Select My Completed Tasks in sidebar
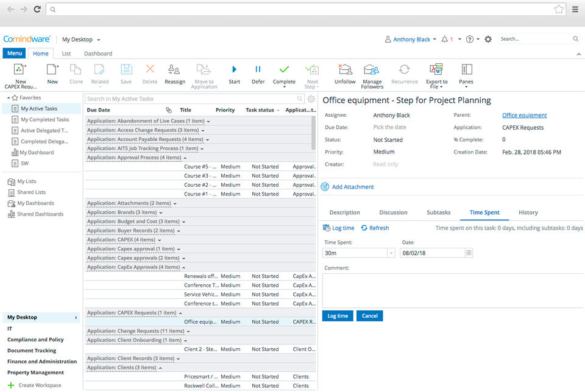This screenshot has width=585, height=392. click(x=44, y=120)
